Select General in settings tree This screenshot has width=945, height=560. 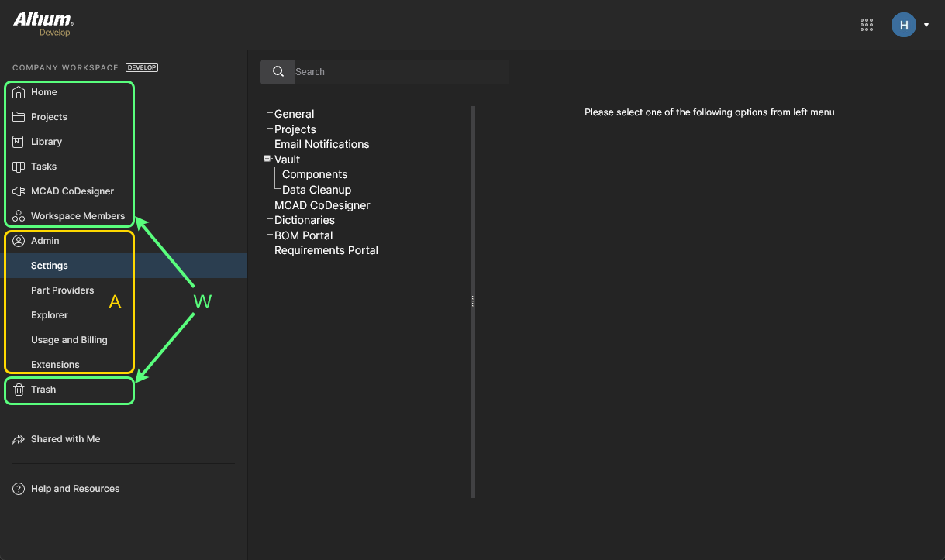295,114
